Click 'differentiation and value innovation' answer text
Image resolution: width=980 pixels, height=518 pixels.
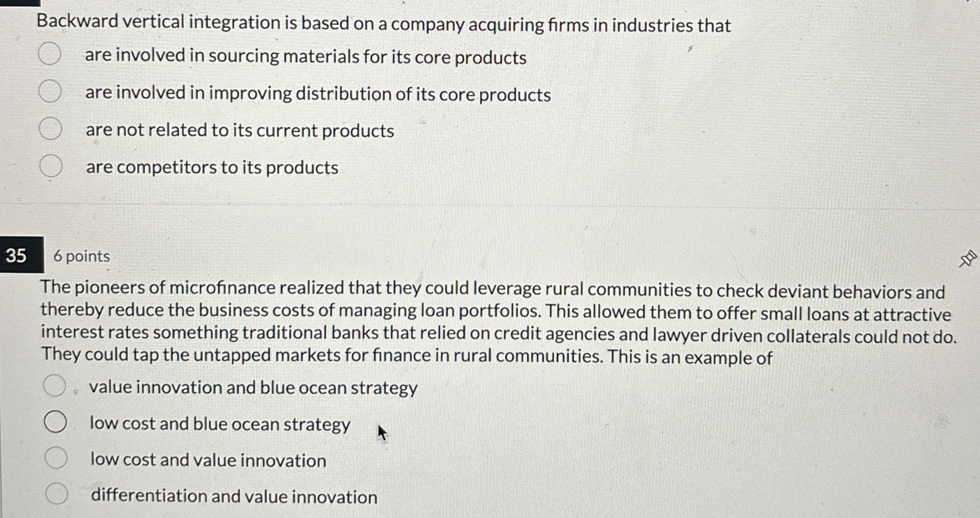pyautogui.click(x=234, y=497)
